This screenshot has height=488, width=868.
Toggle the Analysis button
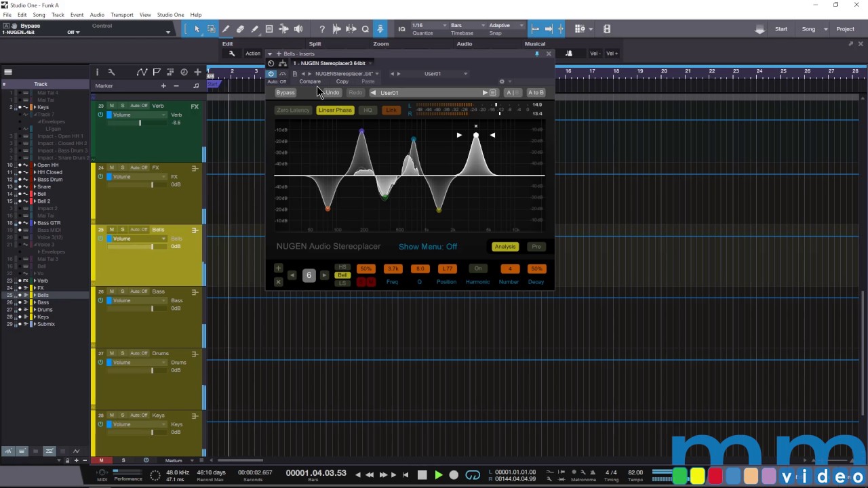coord(505,247)
